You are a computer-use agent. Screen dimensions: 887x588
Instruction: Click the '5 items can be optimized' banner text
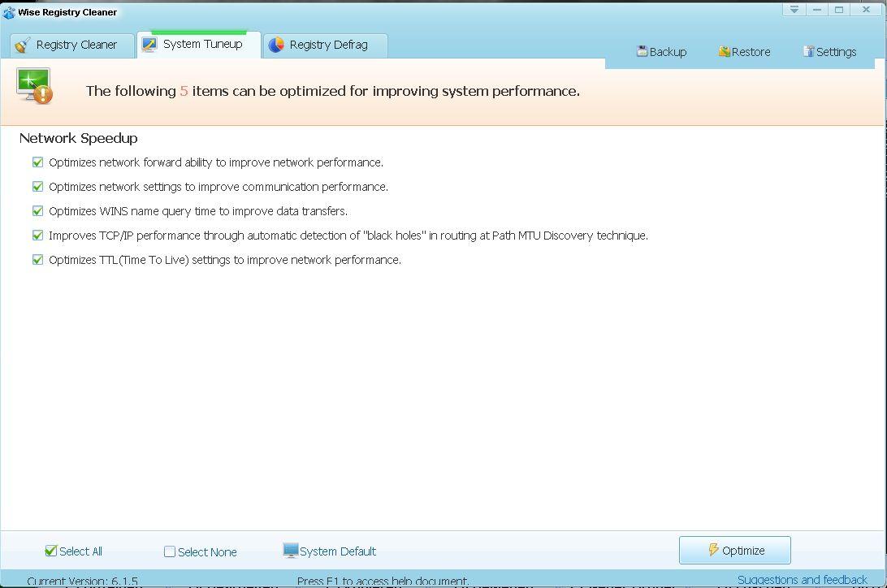click(x=333, y=91)
